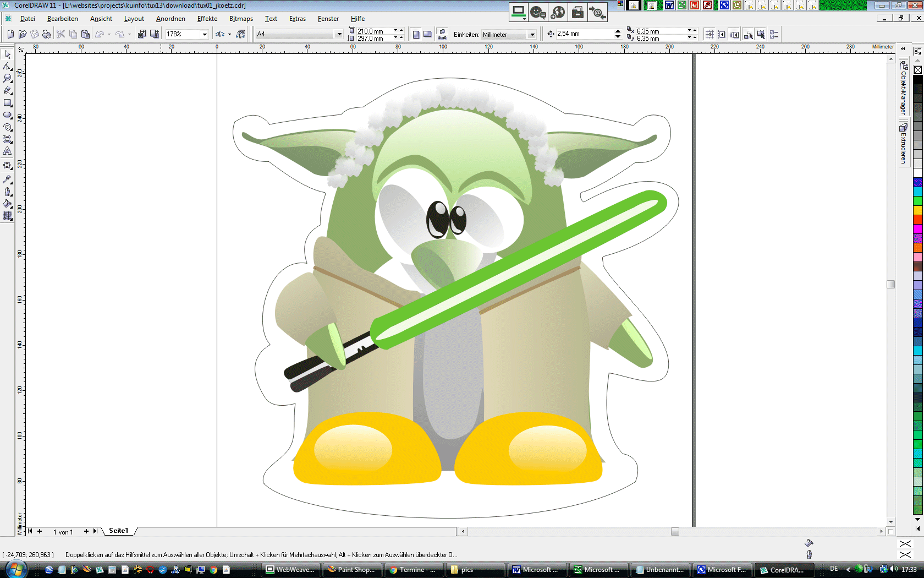This screenshot has width=924, height=578.
Task: Select the Rectangle tool
Action: [x=8, y=103]
